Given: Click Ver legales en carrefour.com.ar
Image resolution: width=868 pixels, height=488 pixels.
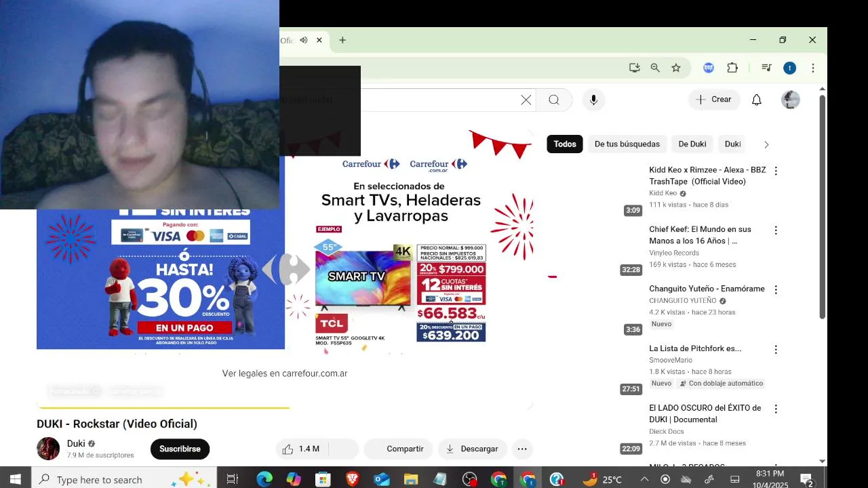Looking at the screenshot, I should [285, 373].
